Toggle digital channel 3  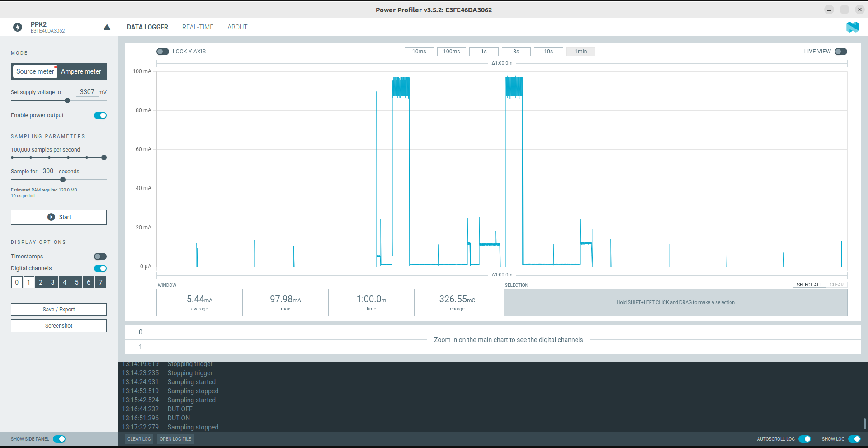pyautogui.click(x=52, y=282)
